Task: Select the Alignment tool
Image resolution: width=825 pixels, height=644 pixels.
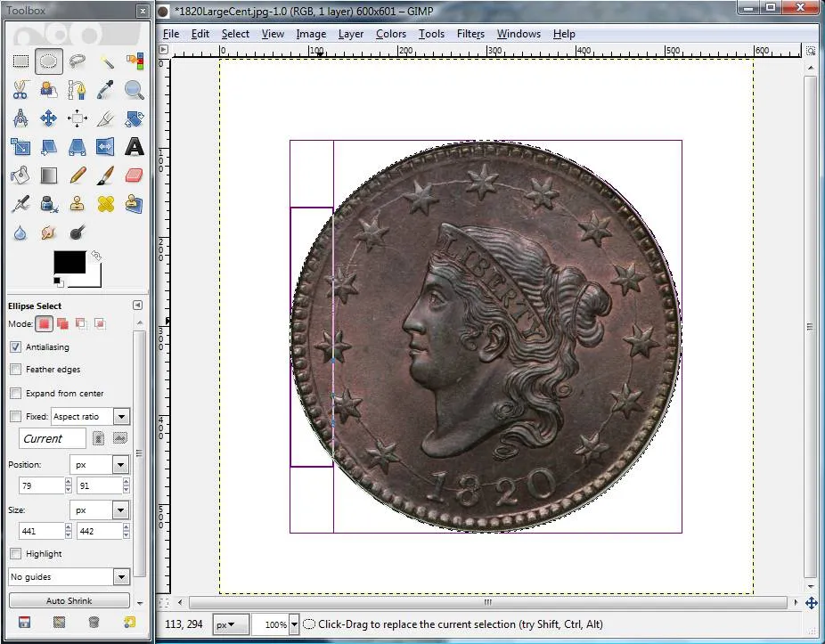Action: pyautogui.click(x=78, y=118)
